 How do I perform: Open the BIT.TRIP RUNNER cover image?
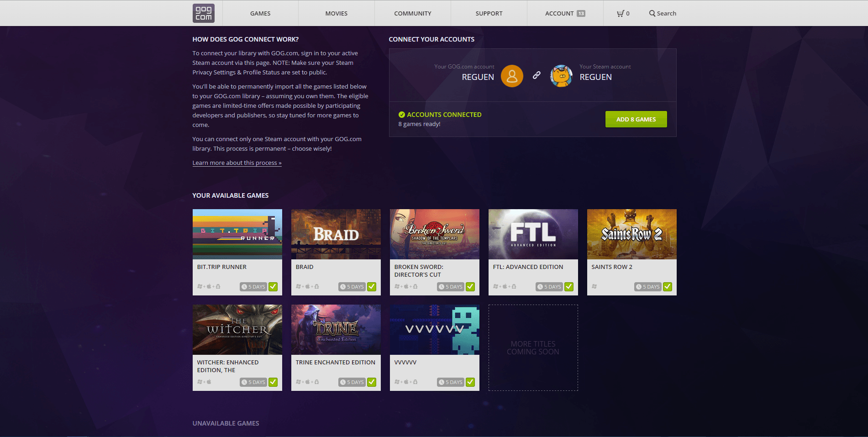pyautogui.click(x=237, y=234)
